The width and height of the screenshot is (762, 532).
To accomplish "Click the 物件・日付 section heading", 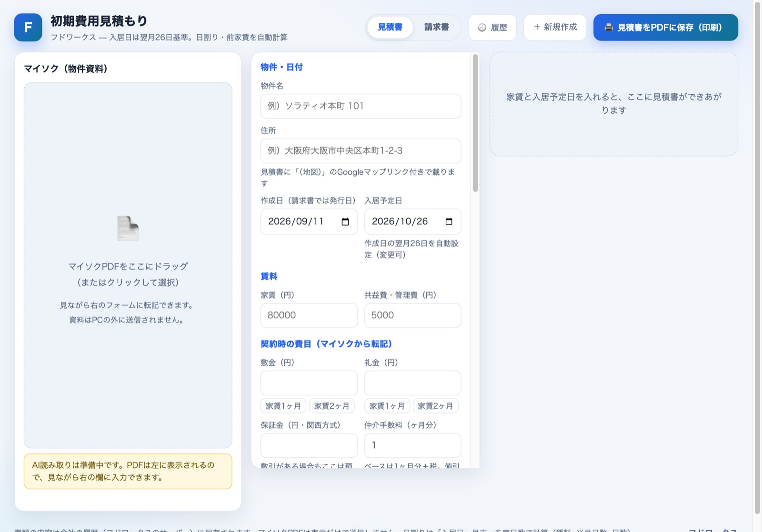I will tap(281, 67).
